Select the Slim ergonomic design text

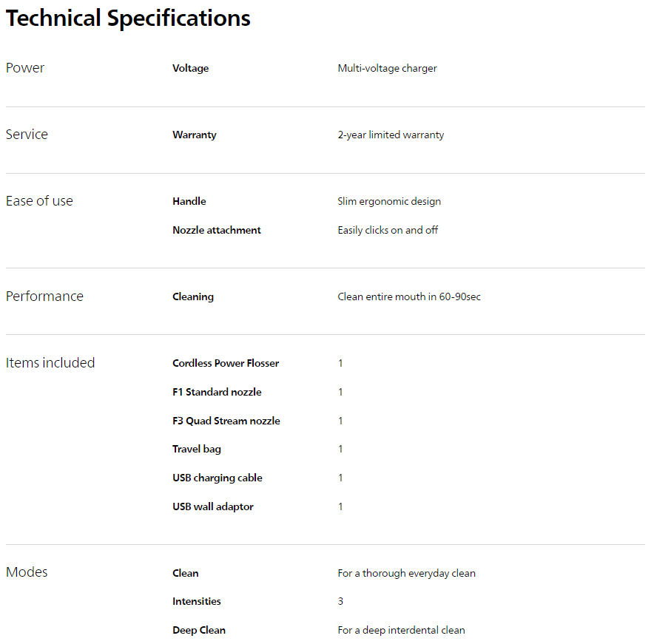click(x=389, y=201)
